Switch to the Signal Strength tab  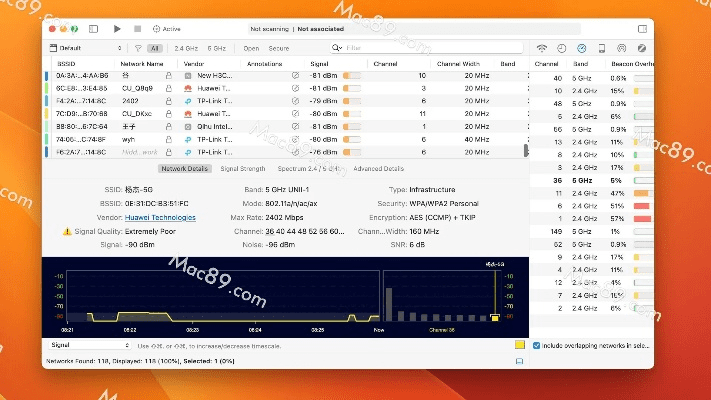[243, 169]
